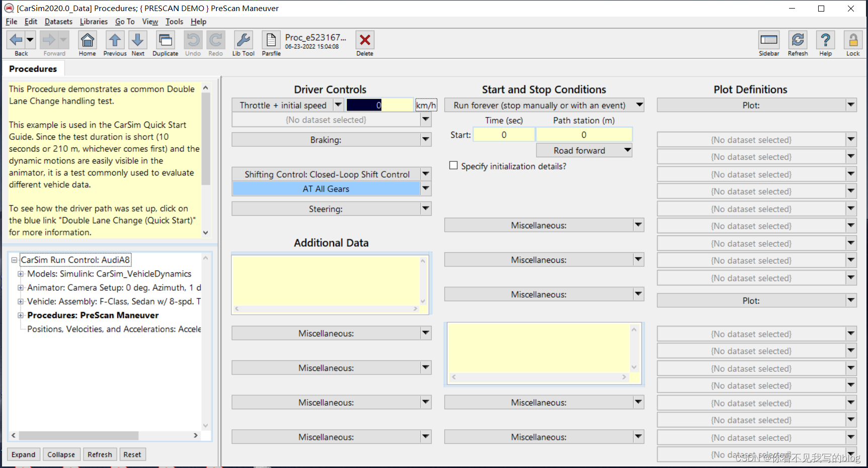Click the AT All Gears link
Screen dimensions: 868x468
point(326,189)
